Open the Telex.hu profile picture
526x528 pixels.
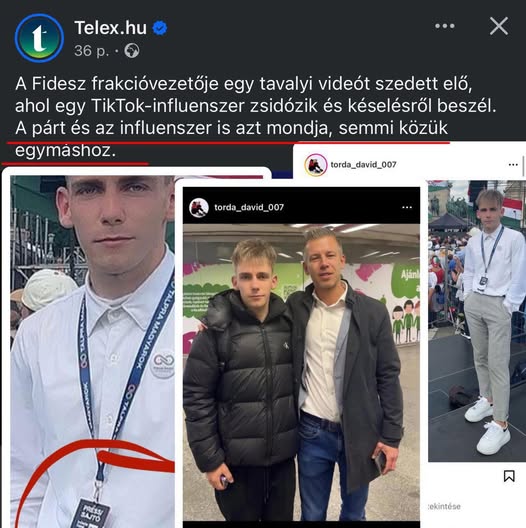(39, 38)
